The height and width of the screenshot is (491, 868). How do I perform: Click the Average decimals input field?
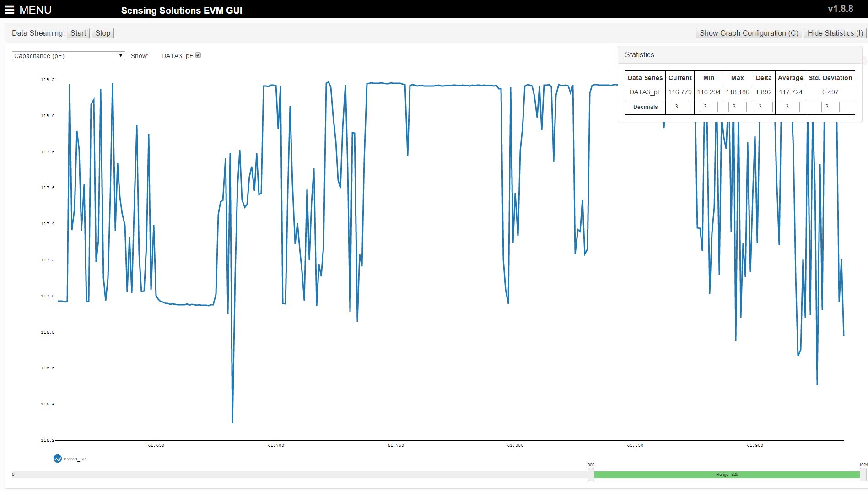click(x=790, y=107)
